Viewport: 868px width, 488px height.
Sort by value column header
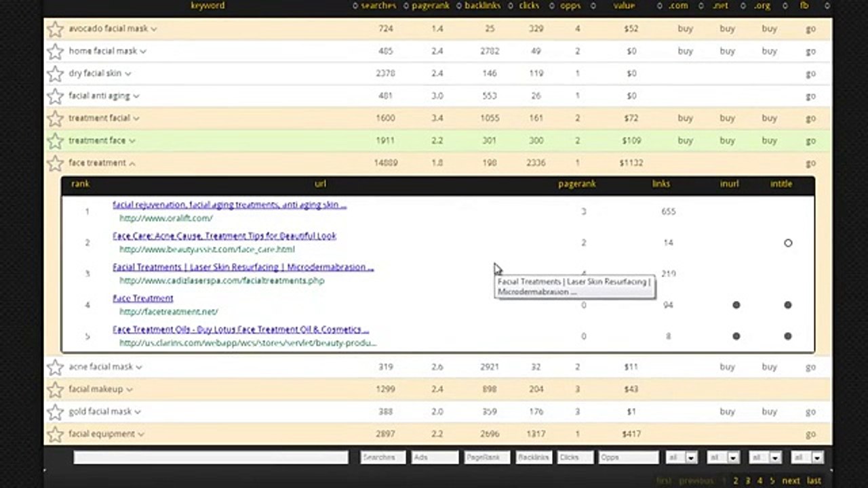pos(624,5)
